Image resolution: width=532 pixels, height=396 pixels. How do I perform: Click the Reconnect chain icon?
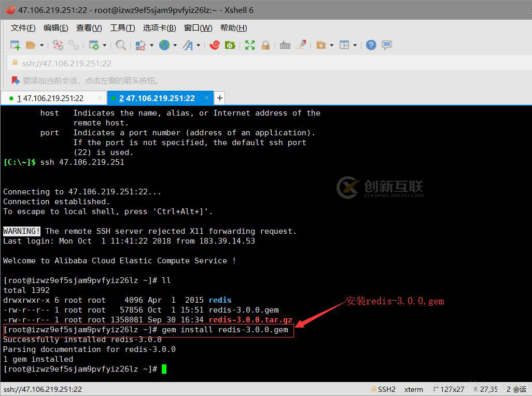click(73, 45)
